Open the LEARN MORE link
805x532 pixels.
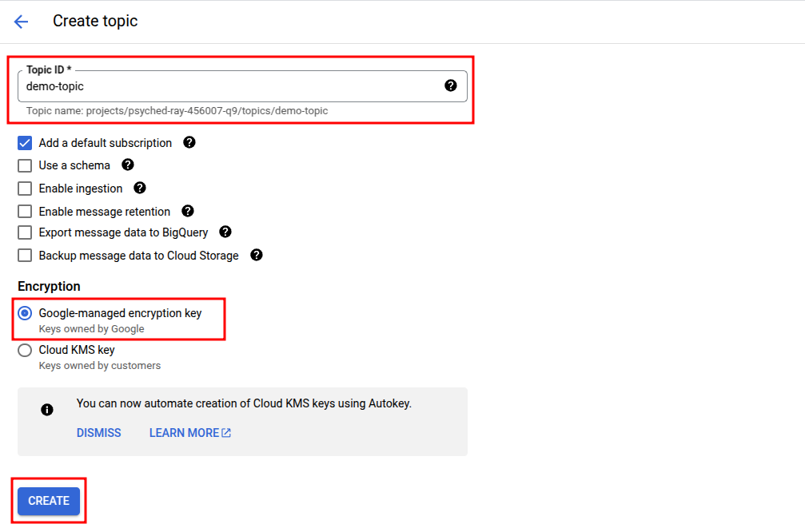click(190, 433)
